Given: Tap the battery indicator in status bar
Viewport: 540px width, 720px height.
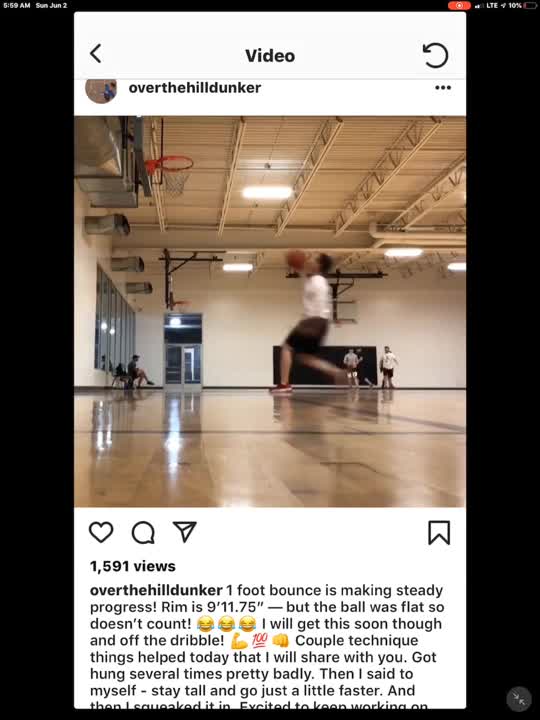Looking at the screenshot, I should click(529, 6).
